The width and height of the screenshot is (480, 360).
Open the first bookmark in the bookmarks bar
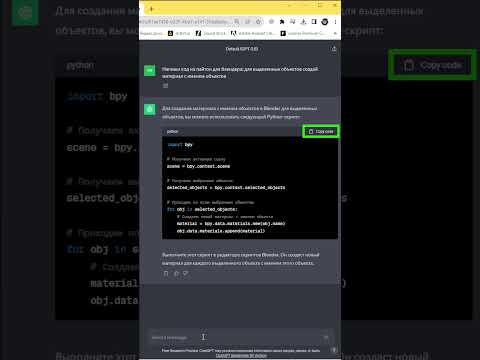pyautogui.click(x=151, y=33)
